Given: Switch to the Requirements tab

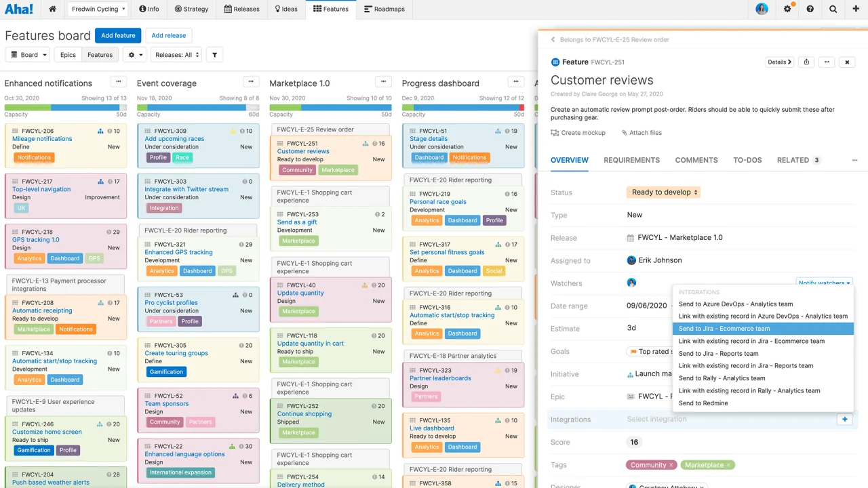Looking at the screenshot, I should 631,160.
